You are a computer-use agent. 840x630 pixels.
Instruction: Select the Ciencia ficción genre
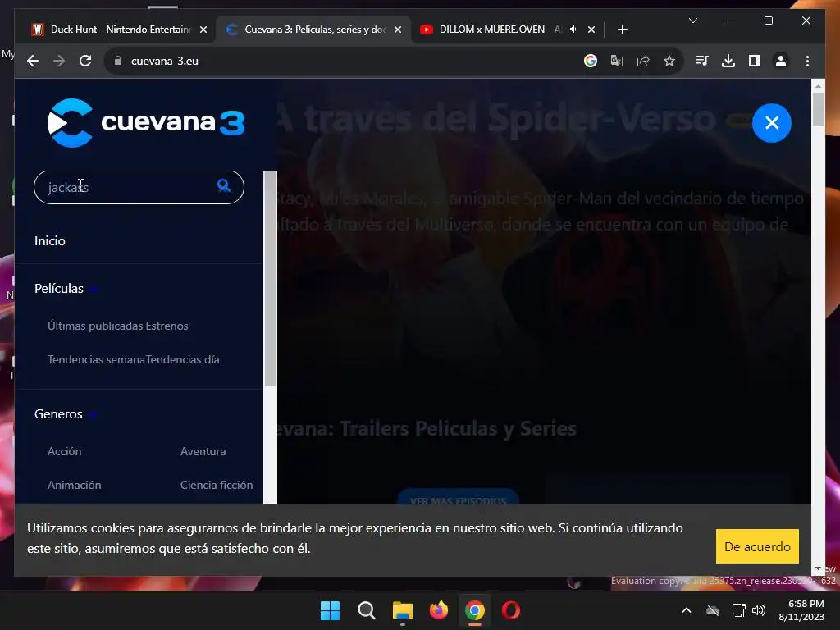click(x=217, y=485)
